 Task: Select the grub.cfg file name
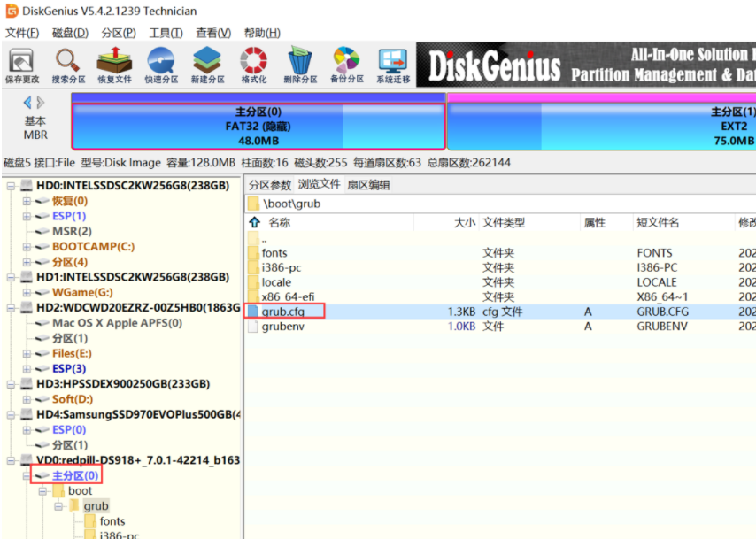click(283, 312)
